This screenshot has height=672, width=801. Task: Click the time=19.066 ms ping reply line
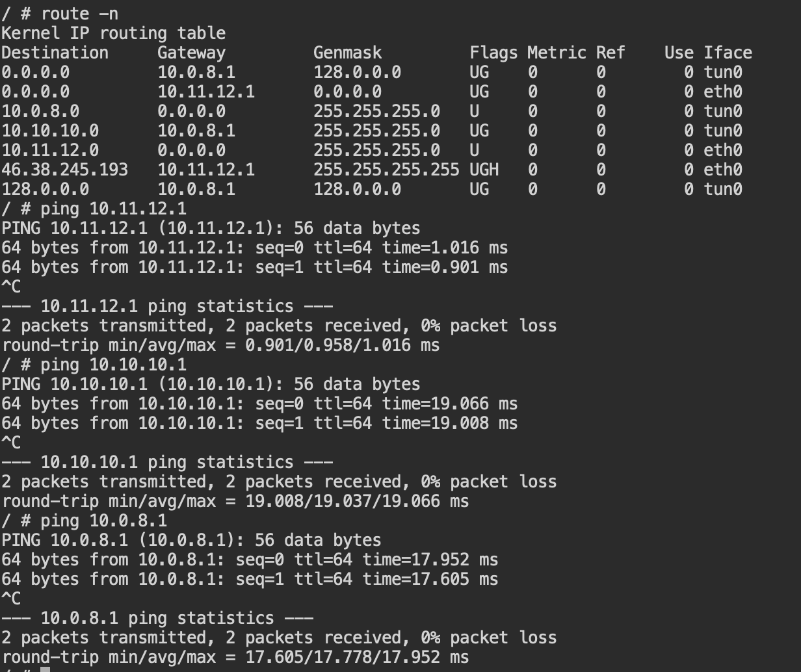[x=259, y=404]
